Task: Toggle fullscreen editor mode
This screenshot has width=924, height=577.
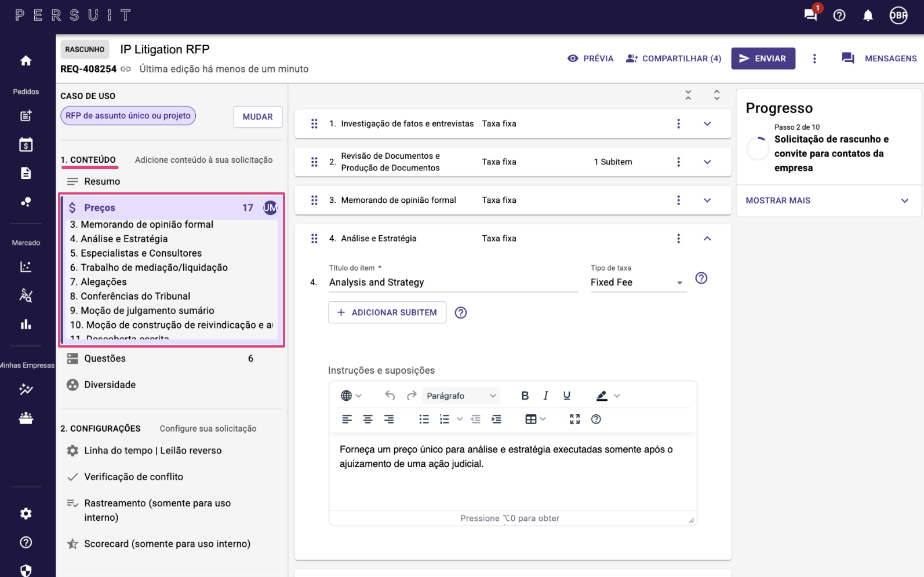Action: 574,419
